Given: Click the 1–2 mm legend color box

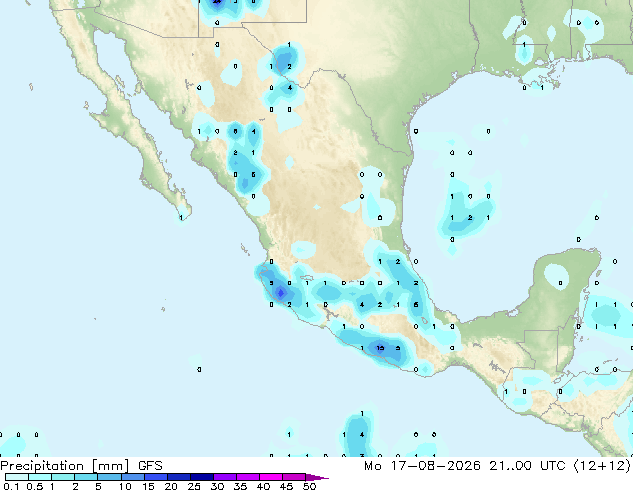Looking at the screenshot, I should click(63, 477).
